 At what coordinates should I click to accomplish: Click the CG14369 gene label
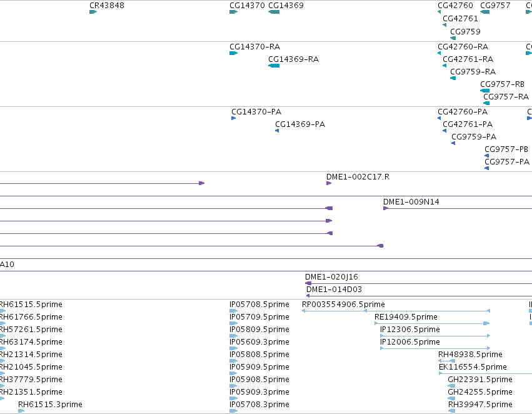[286, 6]
